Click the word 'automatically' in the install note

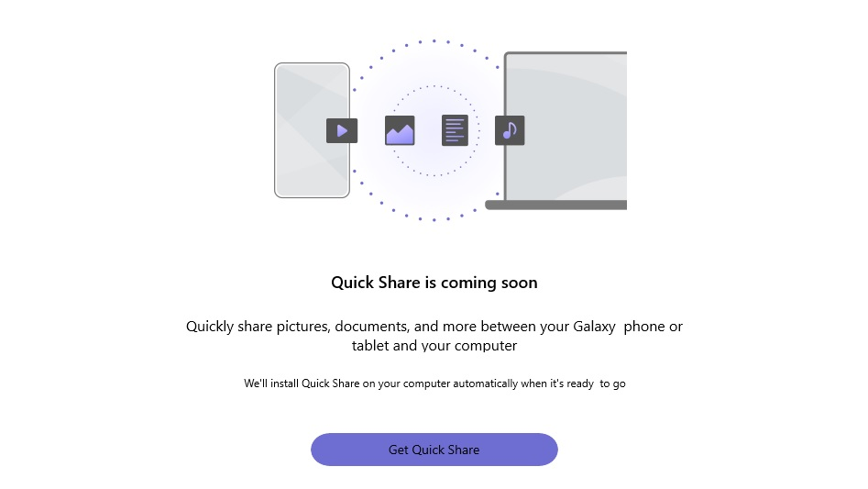click(x=485, y=383)
